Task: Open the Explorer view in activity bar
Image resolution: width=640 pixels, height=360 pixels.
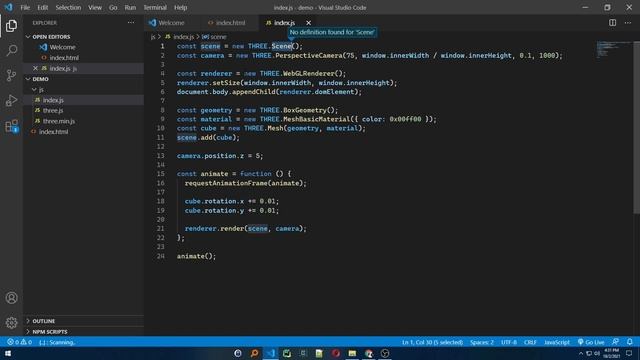Action: click(11, 26)
